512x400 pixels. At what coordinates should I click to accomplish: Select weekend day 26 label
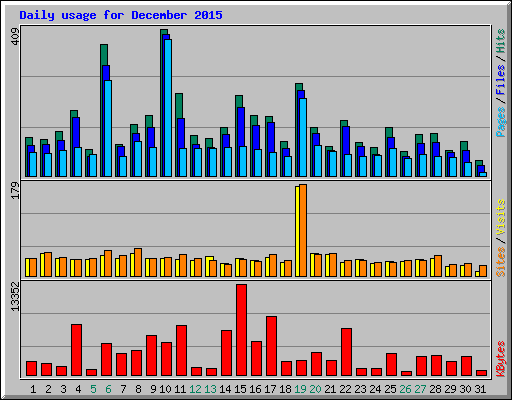pos(405,389)
